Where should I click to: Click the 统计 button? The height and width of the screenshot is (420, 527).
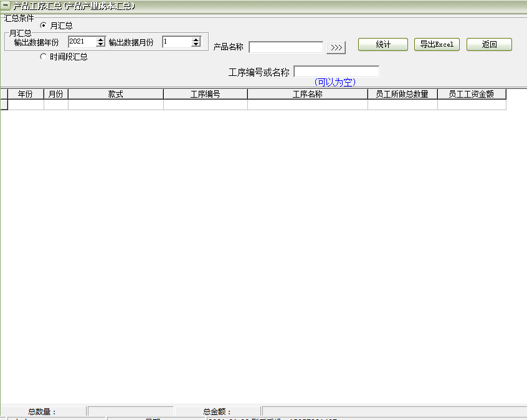click(x=383, y=44)
